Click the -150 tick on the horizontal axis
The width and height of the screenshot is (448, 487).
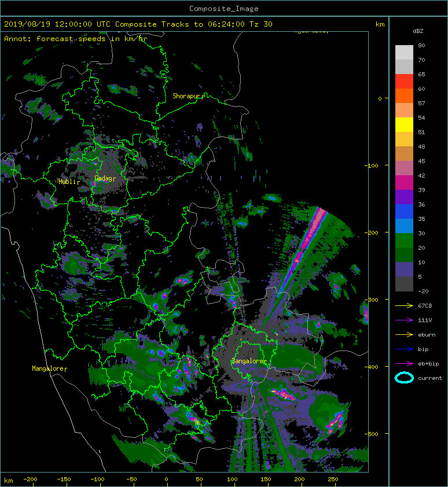click(64, 479)
